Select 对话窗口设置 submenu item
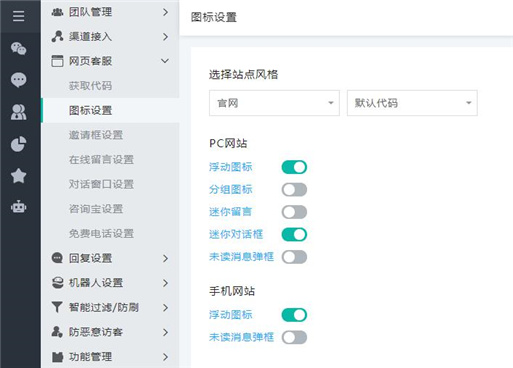The image size is (513, 368). click(110, 184)
